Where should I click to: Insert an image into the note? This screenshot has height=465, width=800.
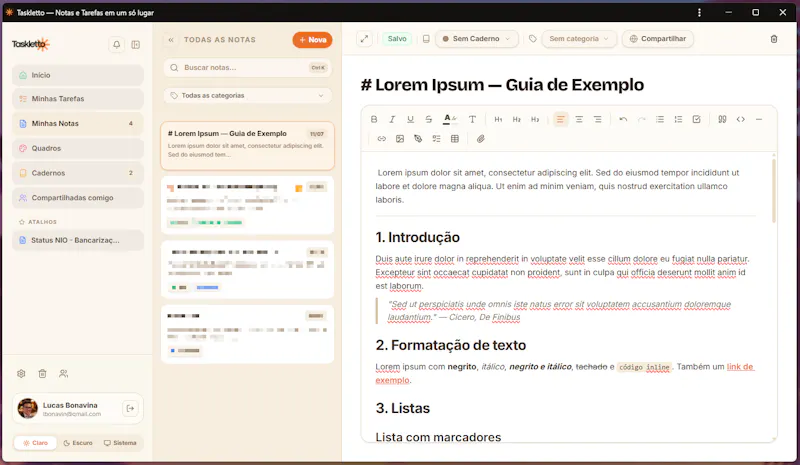[399, 139]
